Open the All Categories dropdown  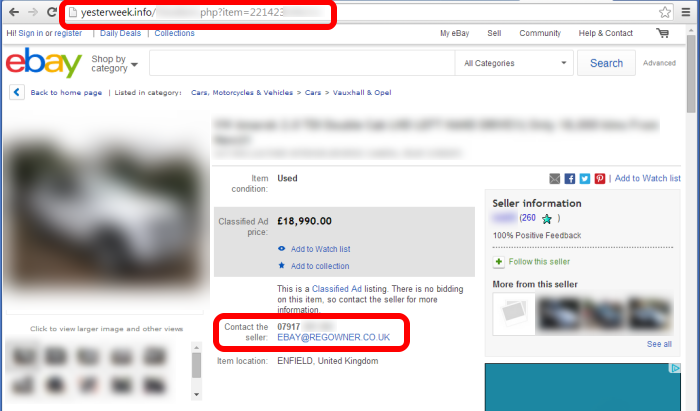[x=514, y=63]
